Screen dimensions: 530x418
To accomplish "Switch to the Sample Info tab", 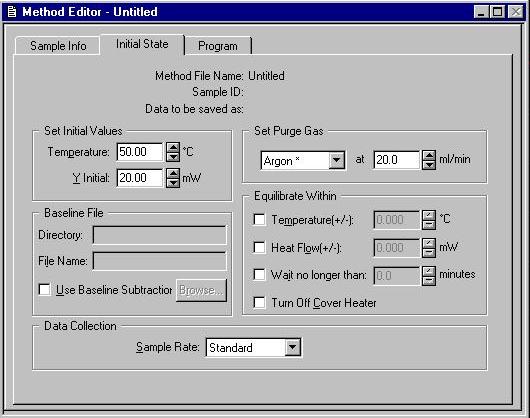I will (x=58, y=46).
